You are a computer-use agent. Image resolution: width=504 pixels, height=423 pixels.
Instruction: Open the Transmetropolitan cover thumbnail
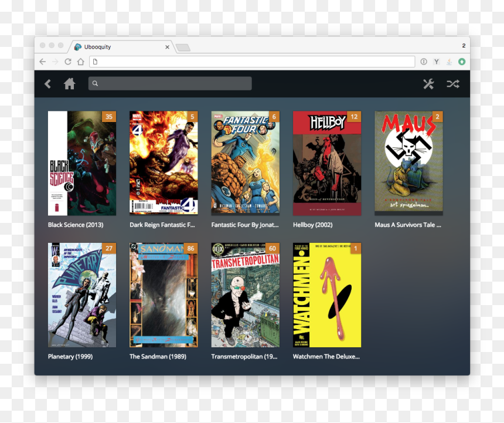(x=245, y=295)
